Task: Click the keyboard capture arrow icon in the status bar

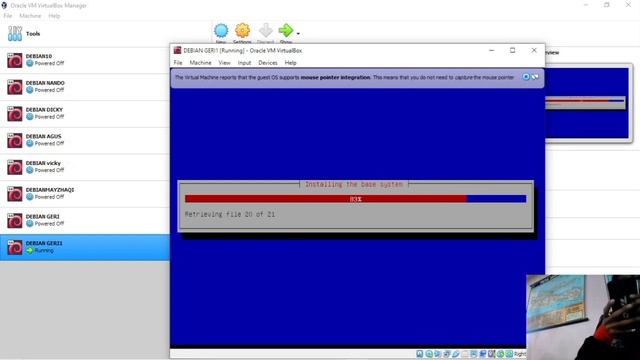Action: 509,354
